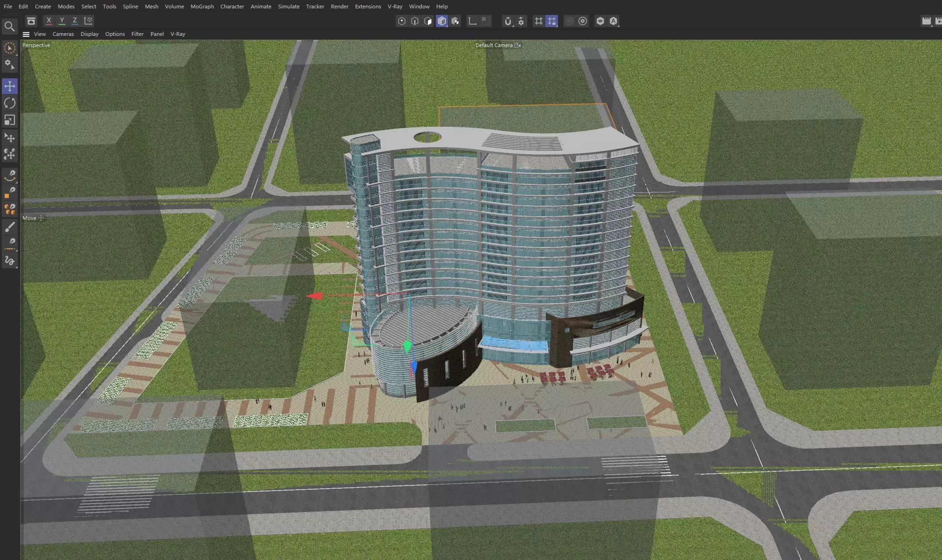Image resolution: width=942 pixels, height=560 pixels.
Task: Select the Live Selection tool
Action: click(x=9, y=48)
